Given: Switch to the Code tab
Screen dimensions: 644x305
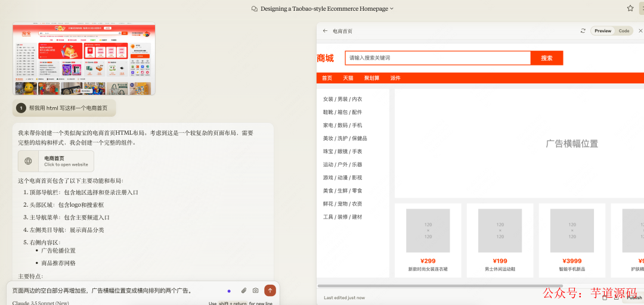Looking at the screenshot, I should point(624,31).
